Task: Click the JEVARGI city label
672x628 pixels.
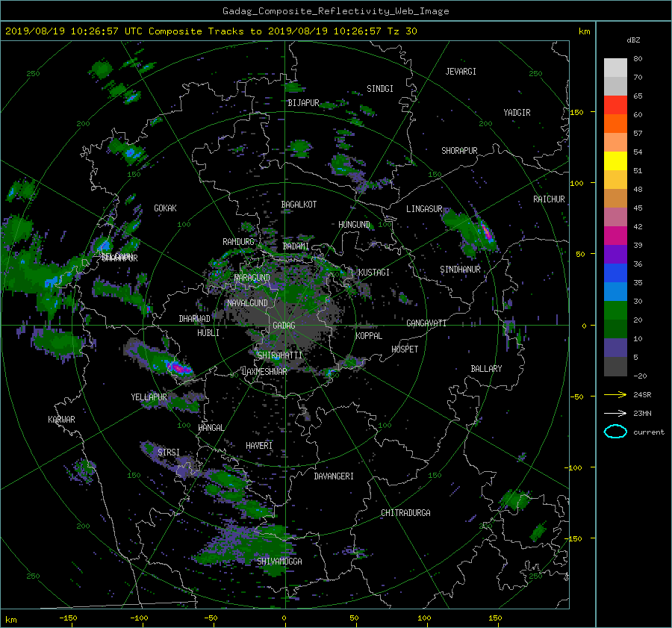Action: (x=461, y=72)
